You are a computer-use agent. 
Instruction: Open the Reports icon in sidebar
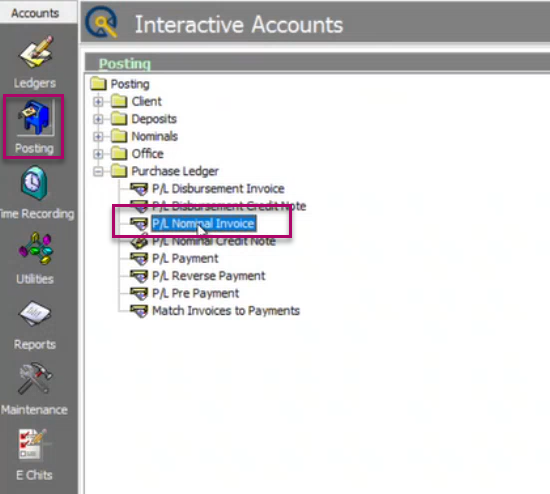(x=35, y=313)
